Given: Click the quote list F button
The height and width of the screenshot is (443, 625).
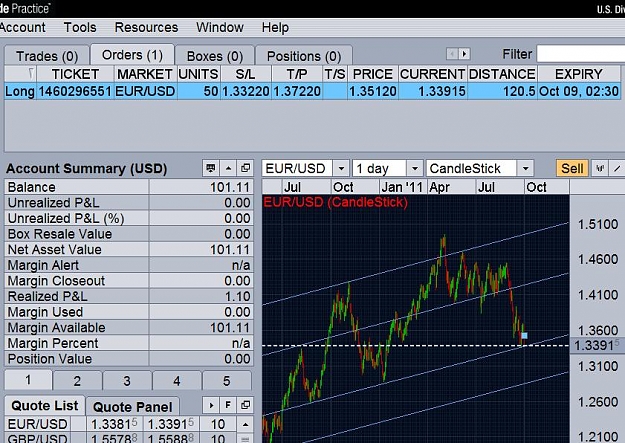Looking at the screenshot, I should (228, 406).
